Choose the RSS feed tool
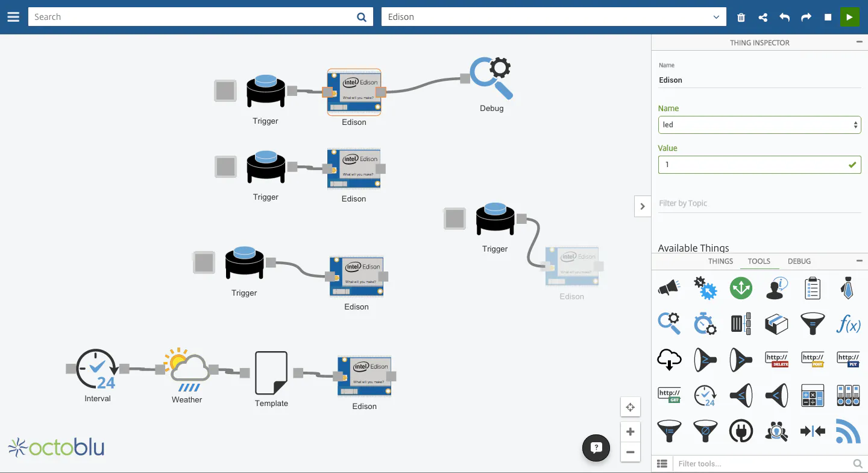This screenshot has width=868, height=473. (848, 431)
